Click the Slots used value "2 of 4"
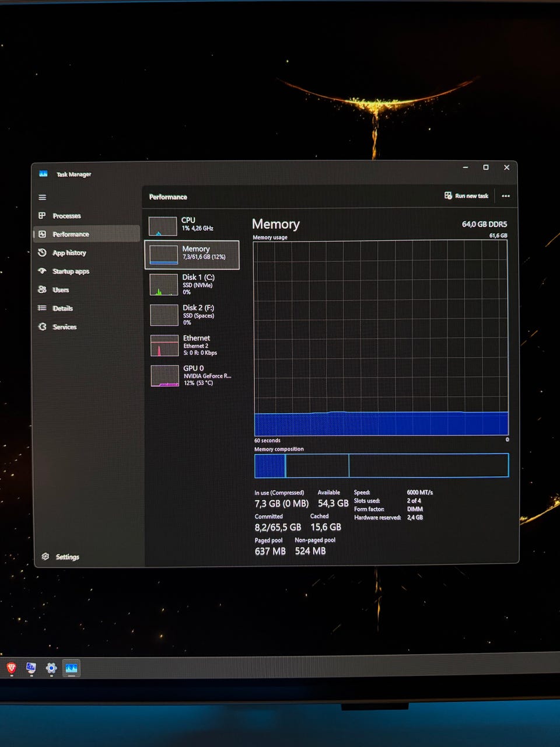560x747 pixels. pyautogui.click(x=414, y=501)
